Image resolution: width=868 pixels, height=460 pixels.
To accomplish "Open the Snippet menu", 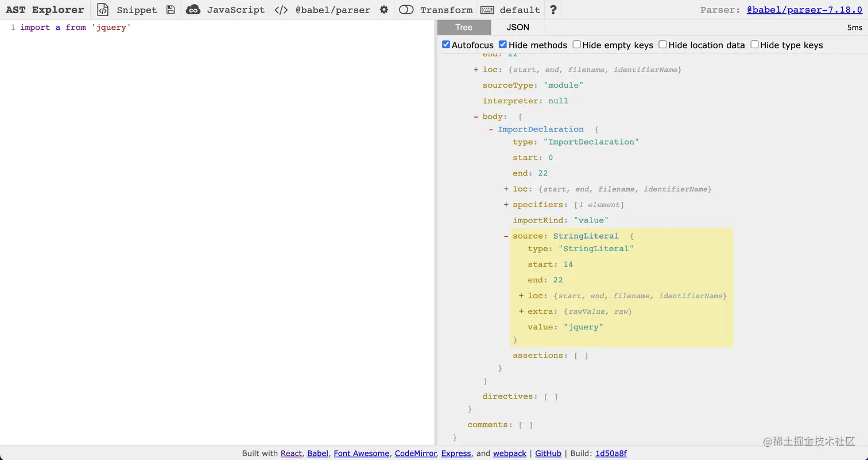I will click(x=137, y=10).
